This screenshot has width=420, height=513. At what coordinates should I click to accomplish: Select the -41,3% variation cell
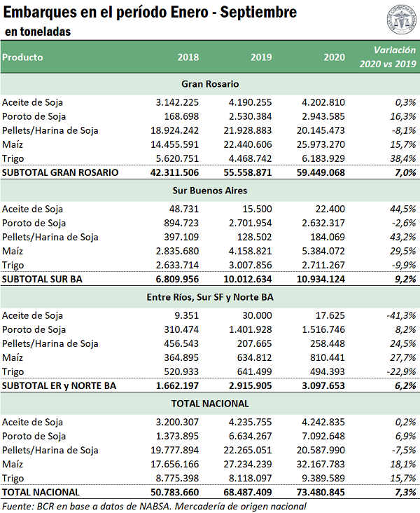[400, 315]
